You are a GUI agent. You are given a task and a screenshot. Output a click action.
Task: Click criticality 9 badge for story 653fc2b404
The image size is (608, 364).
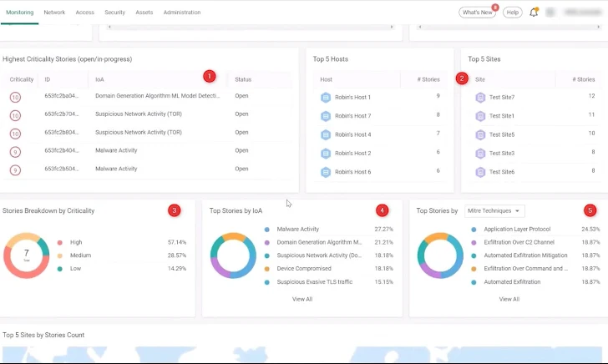tap(15, 152)
